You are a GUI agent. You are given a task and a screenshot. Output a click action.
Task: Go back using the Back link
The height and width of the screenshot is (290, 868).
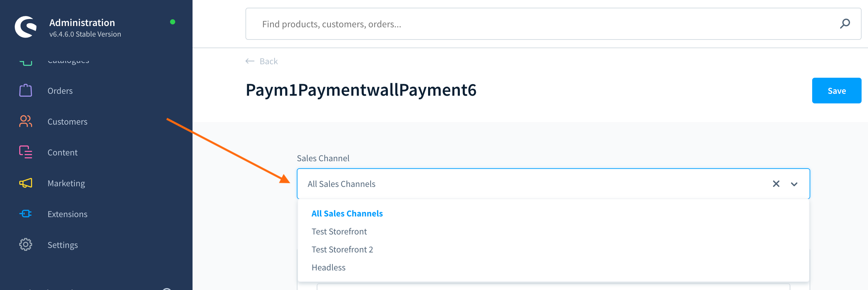coord(262,61)
